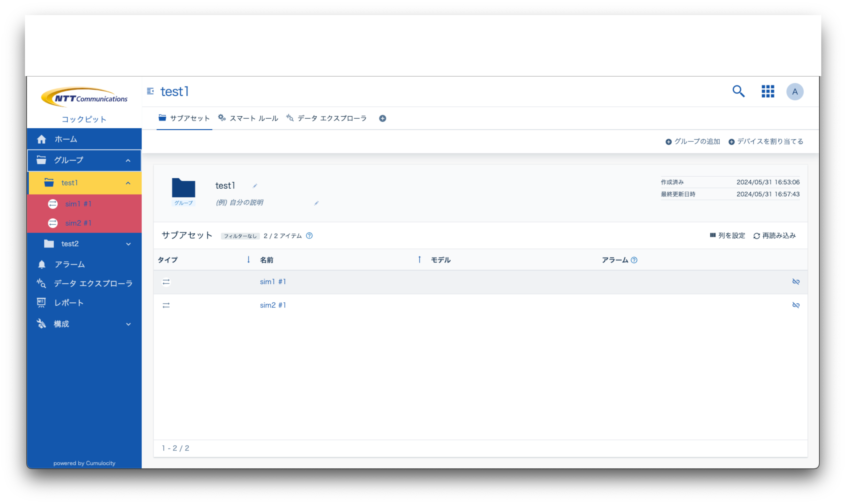Viewport: 846px width, 504px height.
Task: Click the 2024/05/31 16:57:43 updated timestamp
Action: (x=768, y=194)
